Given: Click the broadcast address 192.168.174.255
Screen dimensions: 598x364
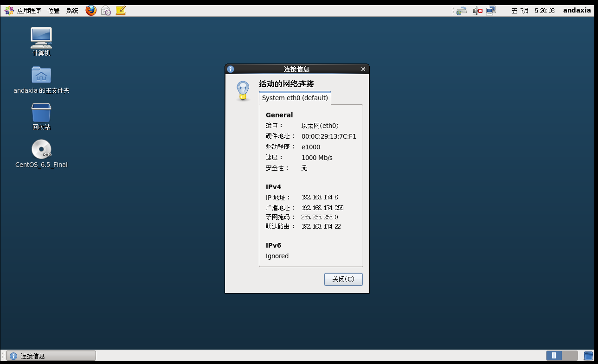Looking at the screenshot, I should click(x=322, y=208).
